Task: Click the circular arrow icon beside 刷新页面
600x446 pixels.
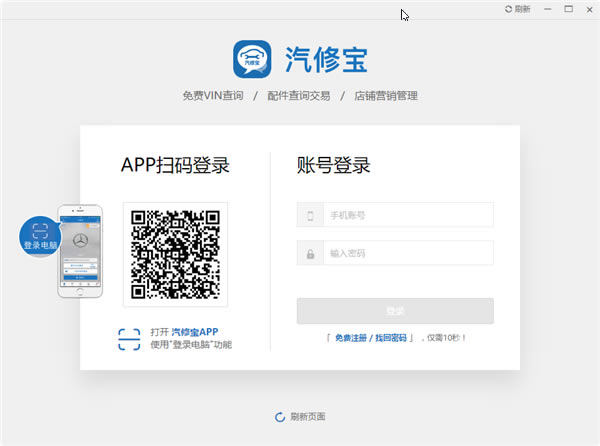Action: click(x=279, y=416)
